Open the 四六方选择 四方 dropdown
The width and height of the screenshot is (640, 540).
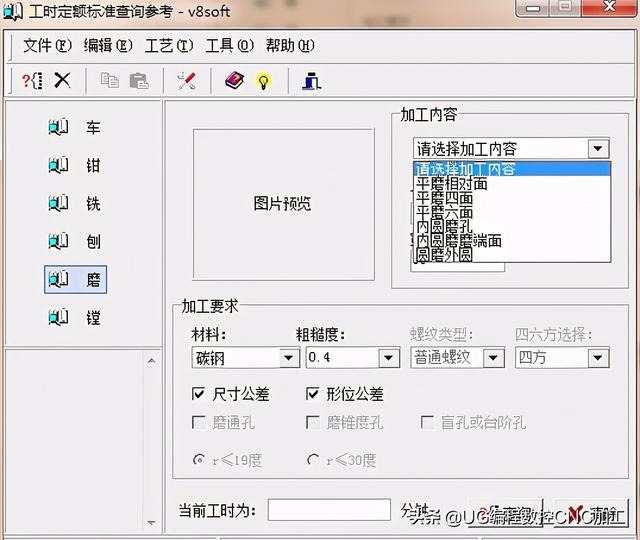click(598, 358)
